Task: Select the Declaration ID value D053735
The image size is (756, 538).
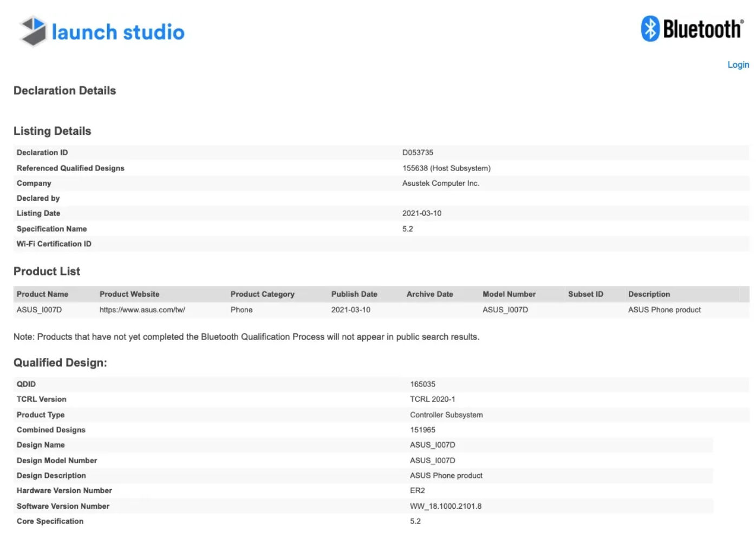Action: pyautogui.click(x=418, y=153)
